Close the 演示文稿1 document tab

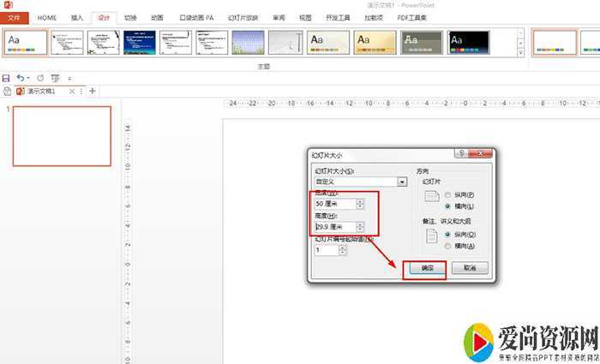click(72, 91)
